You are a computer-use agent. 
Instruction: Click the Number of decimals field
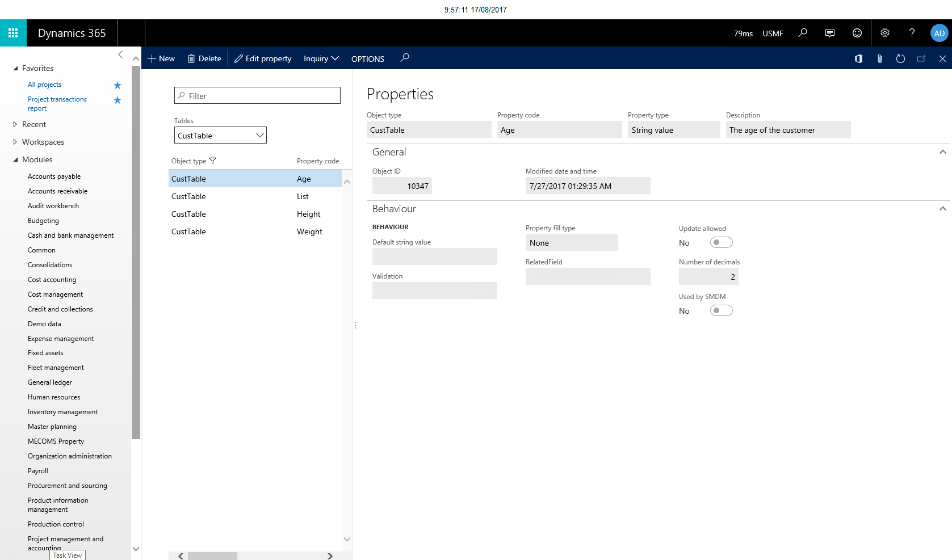708,276
